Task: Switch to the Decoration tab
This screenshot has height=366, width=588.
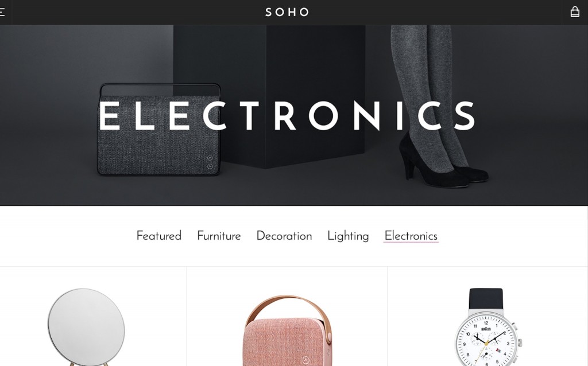Action: tap(284, 236)
